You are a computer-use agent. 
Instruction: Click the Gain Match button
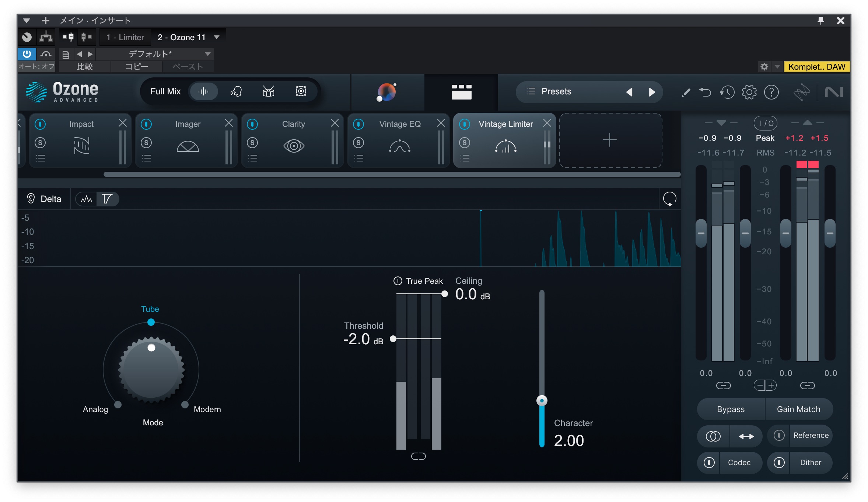coord(798,409)
